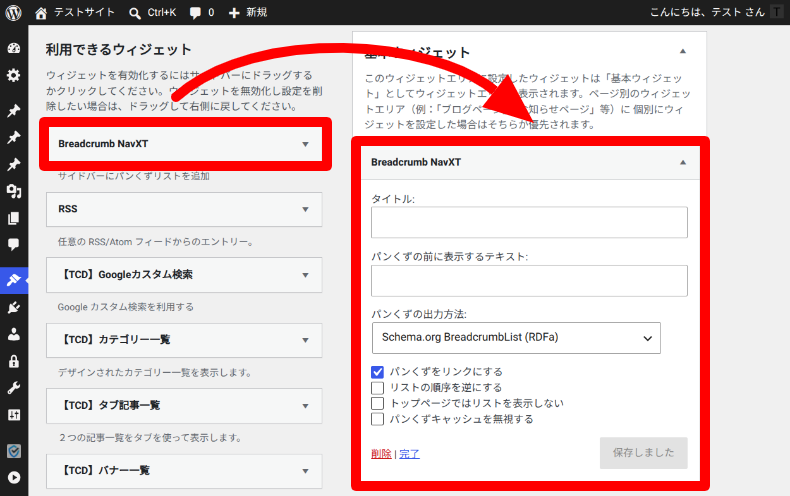Click こんにちは、テスト さん account menu
The image size is (790, 496).
(707, 12)
